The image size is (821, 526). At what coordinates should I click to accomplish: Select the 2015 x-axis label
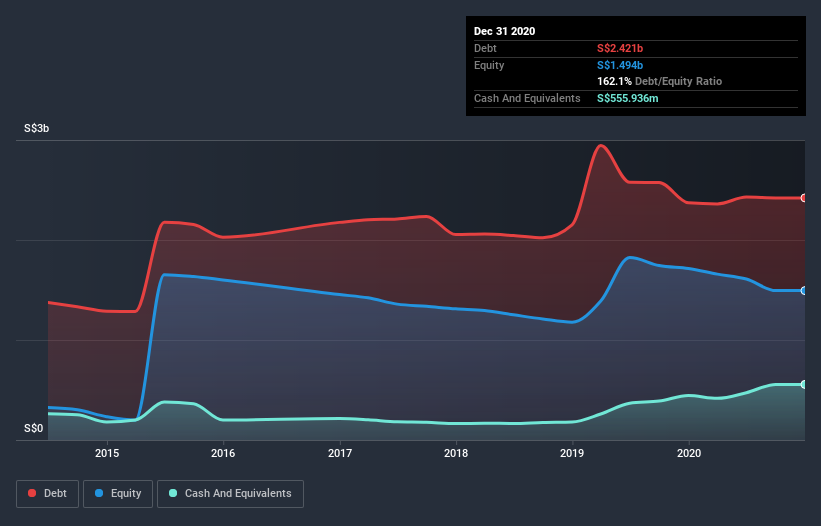tap(107, 453)
